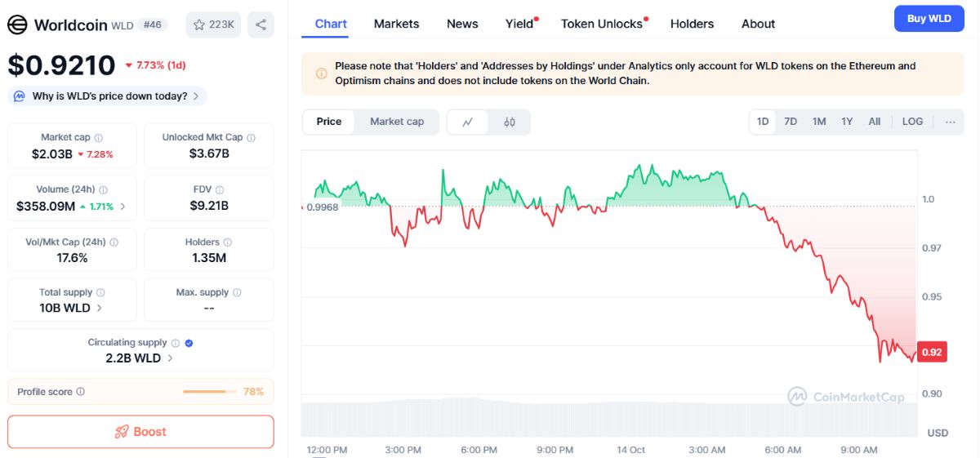The width and height of the screenshot is (980, 458).
Task: Open Unlocked Mkt Cap info icon
Action: click(251, 138)
